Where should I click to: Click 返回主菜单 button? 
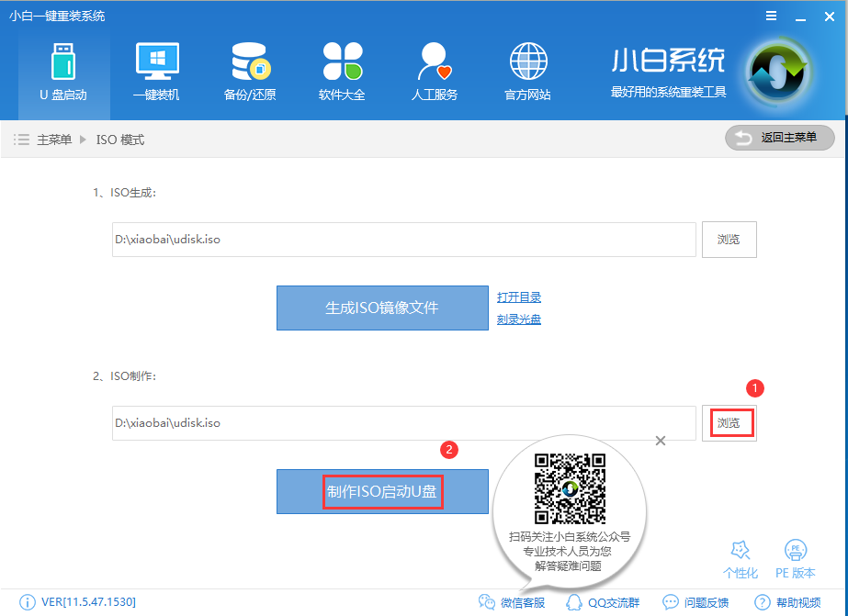click(779, 138)
